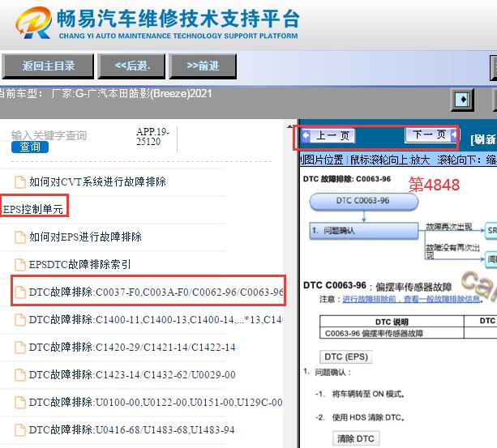Open DTC故障排除:U0100-00,U0122-00 entry
Image resolution: width=497 pixels, height=448 pixels.
tap(156, 403)
